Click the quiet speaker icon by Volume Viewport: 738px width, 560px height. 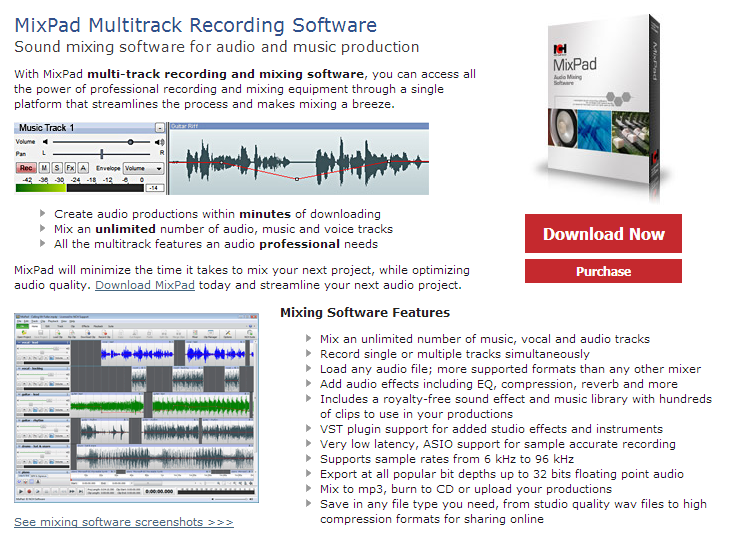46,142
